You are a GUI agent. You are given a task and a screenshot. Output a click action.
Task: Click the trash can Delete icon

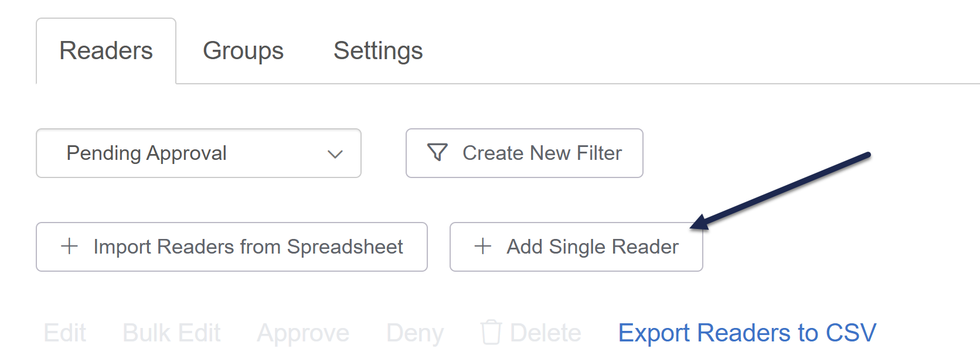coord(491,333)
